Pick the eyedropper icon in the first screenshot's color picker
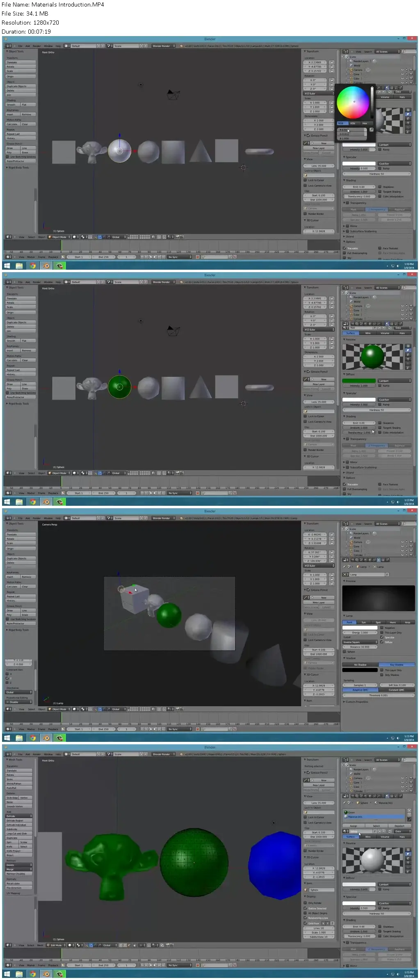This screenshot has width=420, height=980. pyautogui.click(x=371, y=130)
